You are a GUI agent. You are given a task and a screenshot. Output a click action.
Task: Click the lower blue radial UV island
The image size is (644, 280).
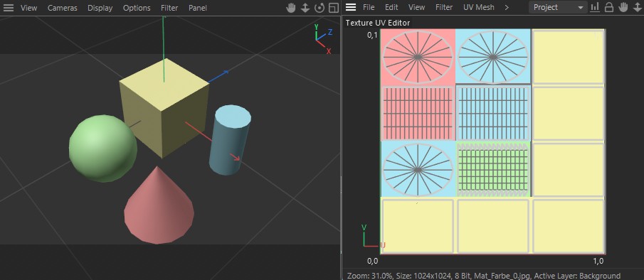coord(418,169)
